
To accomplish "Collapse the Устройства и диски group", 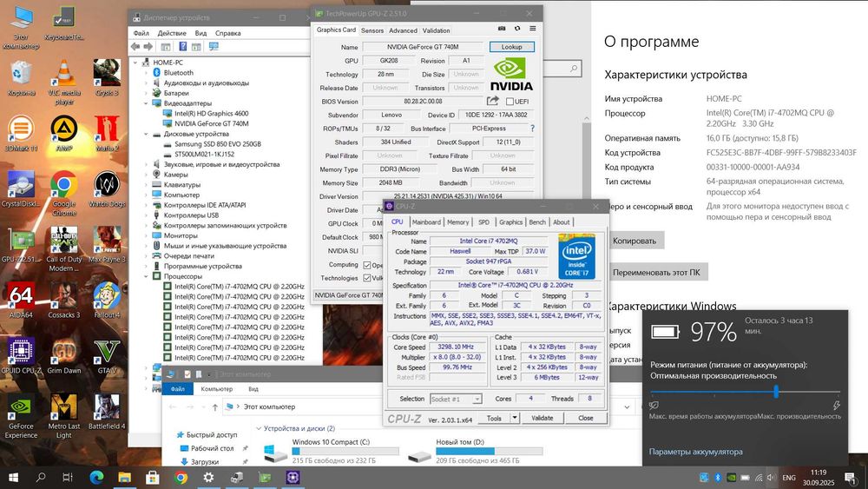I will coord(259,429).
